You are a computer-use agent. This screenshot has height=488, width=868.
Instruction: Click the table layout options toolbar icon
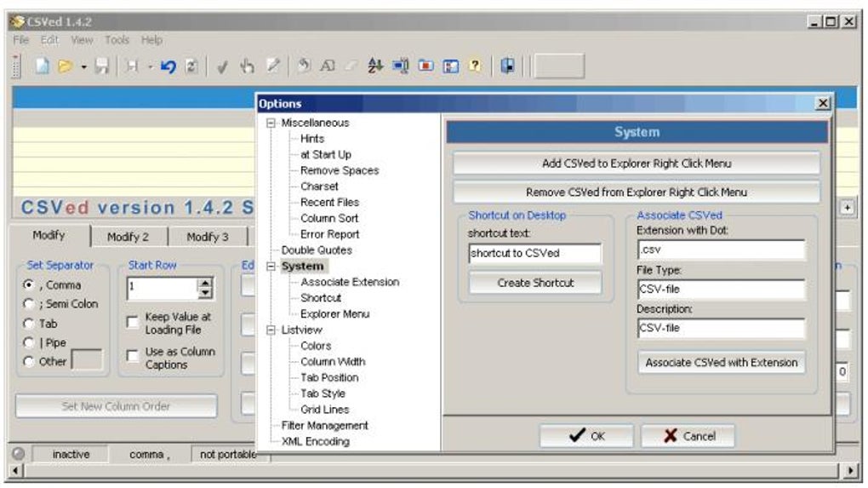(451, 66)
